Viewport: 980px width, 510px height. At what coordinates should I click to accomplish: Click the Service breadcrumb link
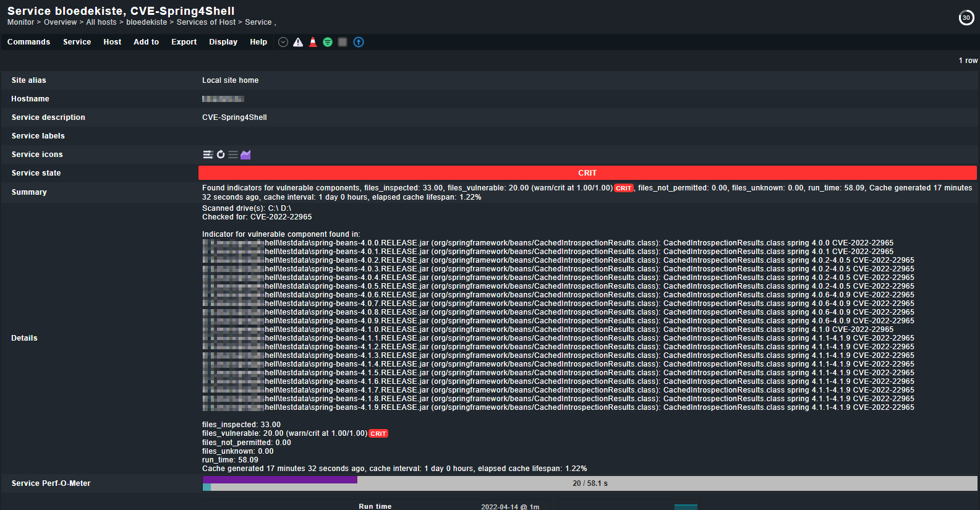tap(258, 22)
